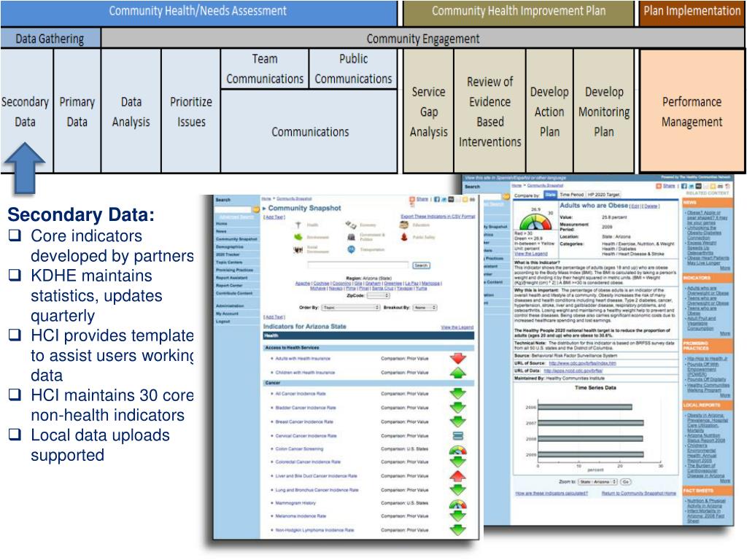Click the green arrow for Bladder Cancer Incidence Rate
Screen dimensions: 747x560
458,408
